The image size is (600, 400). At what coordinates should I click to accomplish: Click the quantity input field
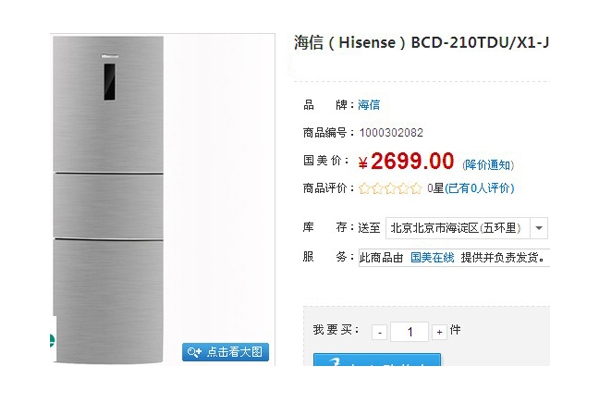(409, 331)
